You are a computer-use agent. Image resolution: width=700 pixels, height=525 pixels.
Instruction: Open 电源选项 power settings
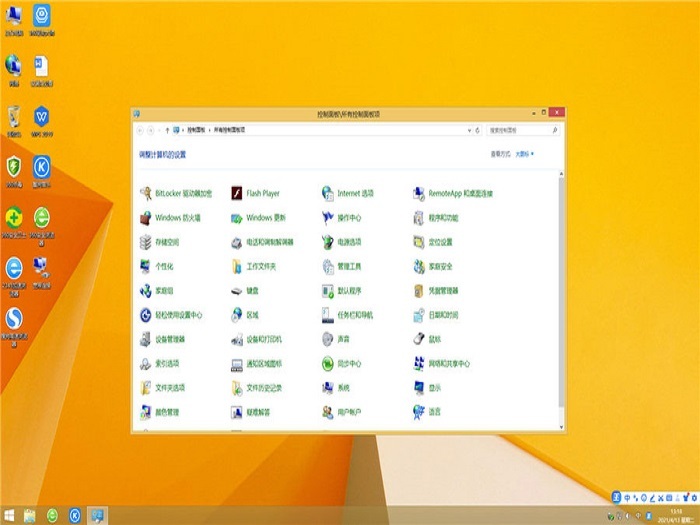click(x=348, y=242)
